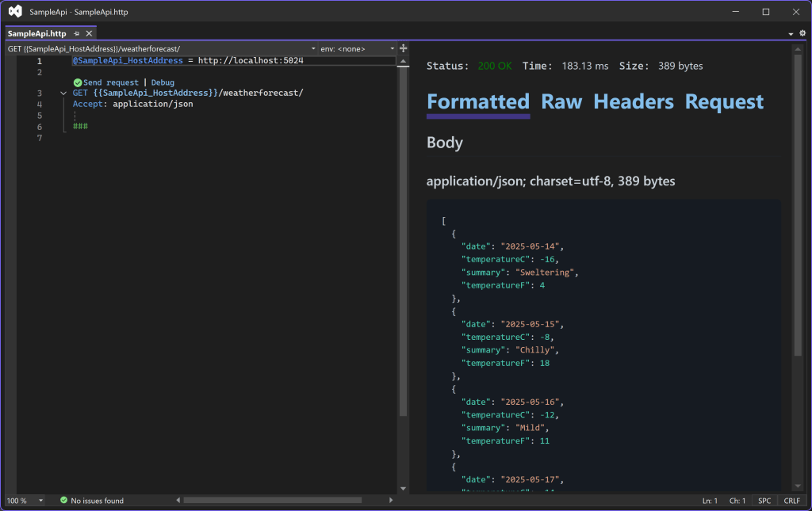Close the SampleApi.http tab
The width and height of the screenshot is (812, 511).
(89, 33)
